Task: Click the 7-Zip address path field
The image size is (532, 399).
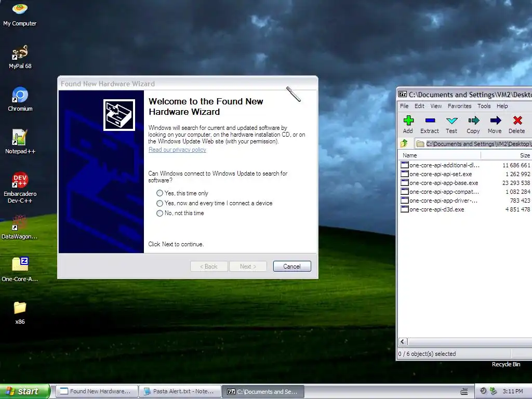Action: [x=473, y=144]
